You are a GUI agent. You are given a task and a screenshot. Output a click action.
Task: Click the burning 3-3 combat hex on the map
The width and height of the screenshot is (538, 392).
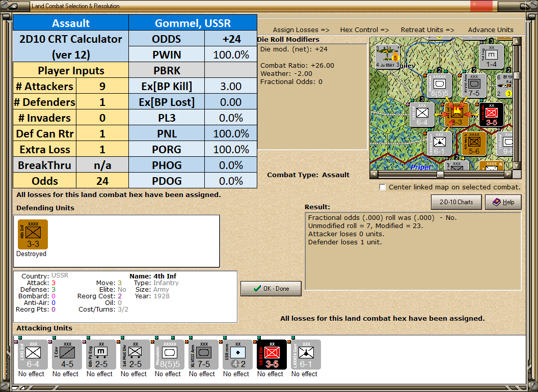tap(456, 115)
